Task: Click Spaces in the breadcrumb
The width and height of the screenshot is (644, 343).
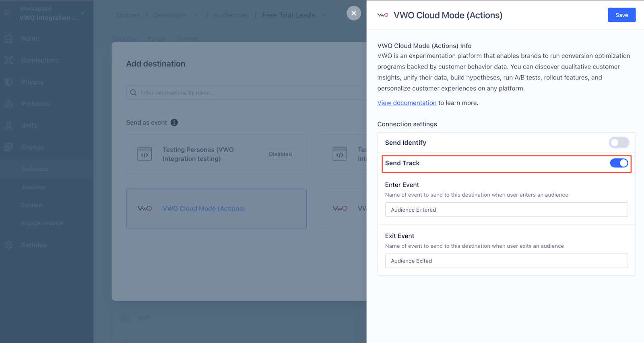Action: tap(128, 15)
